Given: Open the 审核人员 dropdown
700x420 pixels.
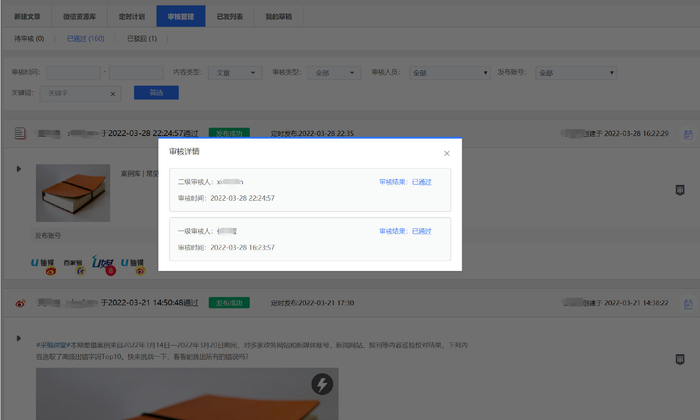Looking at the screenshot, I should tap(448, 73).
